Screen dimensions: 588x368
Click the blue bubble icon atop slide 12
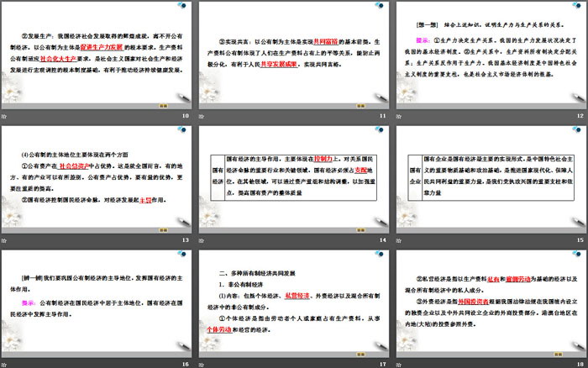(577, 5)
